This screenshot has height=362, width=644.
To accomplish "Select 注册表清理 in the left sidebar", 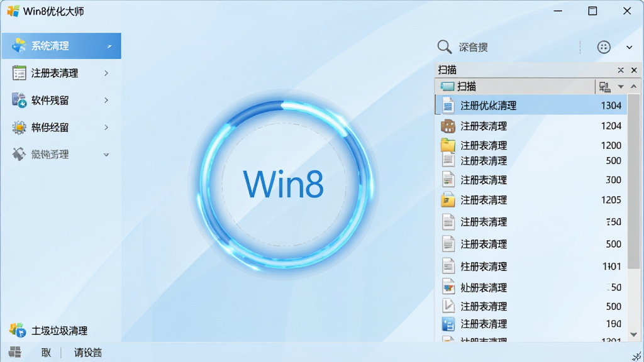I will (x=55, y=73).
